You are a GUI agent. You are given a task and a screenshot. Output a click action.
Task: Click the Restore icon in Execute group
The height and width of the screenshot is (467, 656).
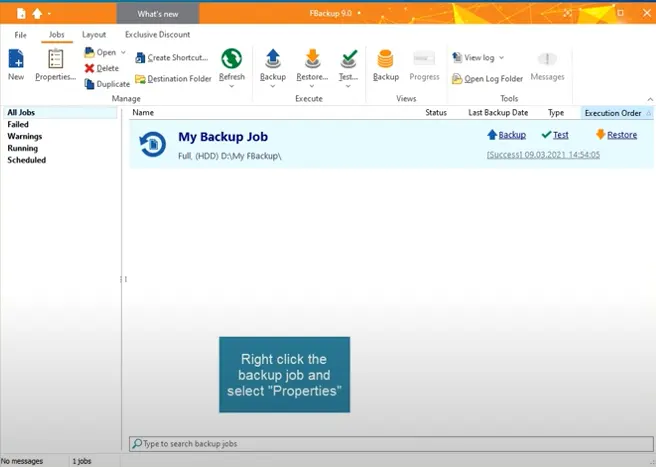[x=312, y=61]
